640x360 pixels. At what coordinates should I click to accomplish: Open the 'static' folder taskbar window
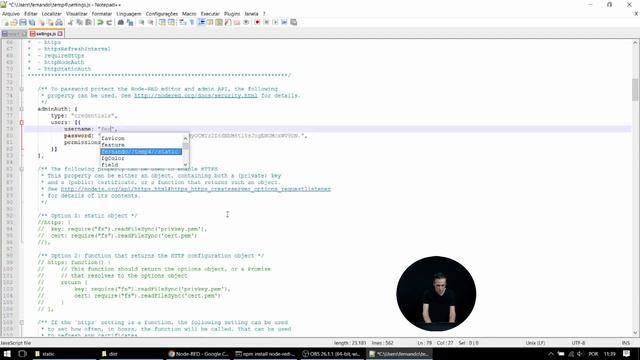tap(64, 354)
